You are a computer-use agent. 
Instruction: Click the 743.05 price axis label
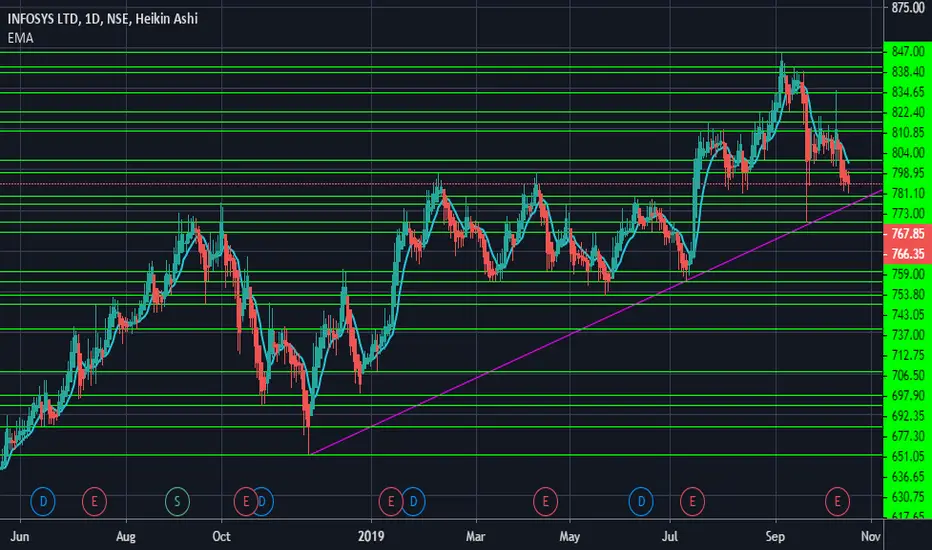(908, 315)
